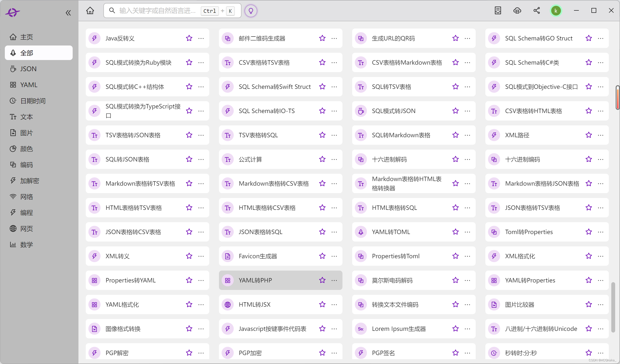The image size is (620, 364).
Task: Focus the keyword search input field
Action: (x=157, y=11)
